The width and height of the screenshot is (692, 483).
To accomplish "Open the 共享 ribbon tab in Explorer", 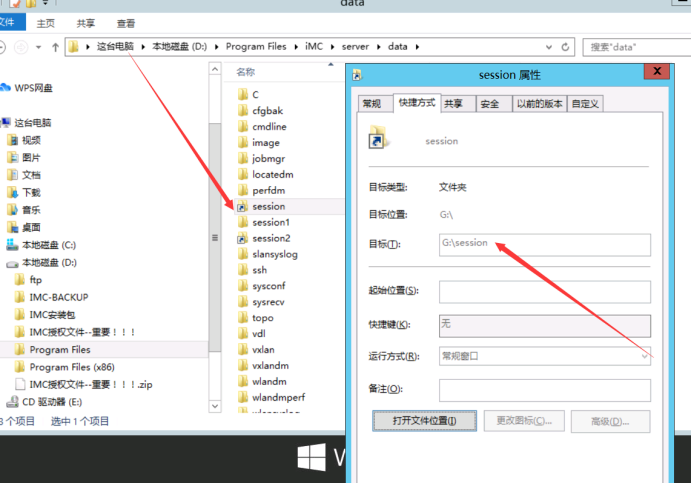I will pos(86,23).
